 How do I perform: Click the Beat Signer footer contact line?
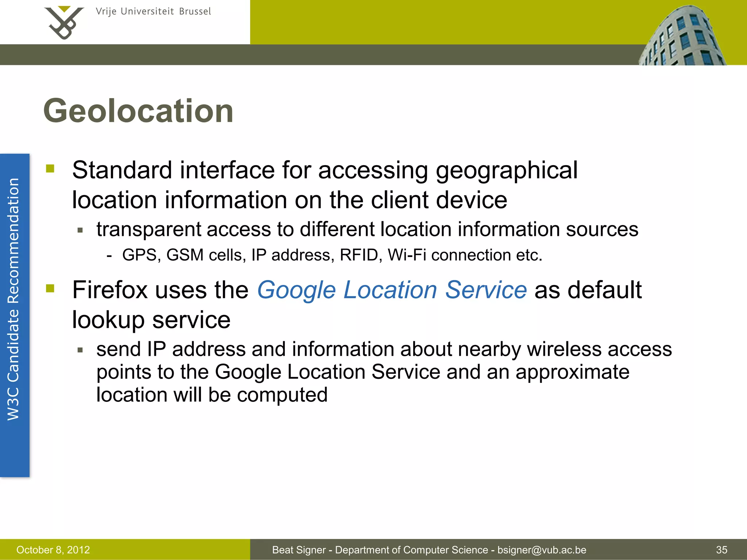point(429,550)
